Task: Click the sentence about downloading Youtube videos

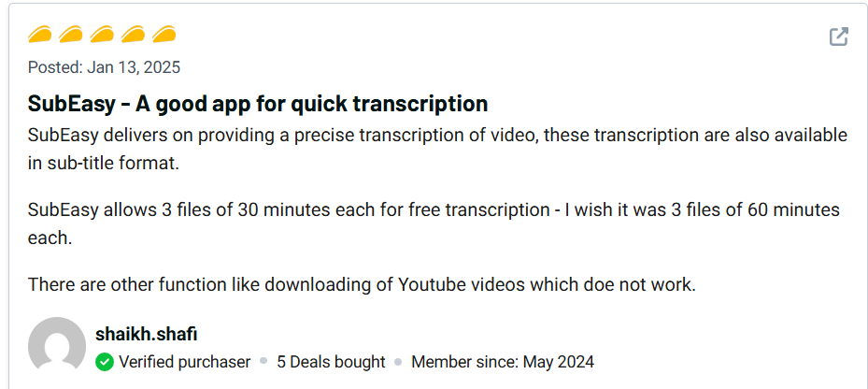Action: 362,284
